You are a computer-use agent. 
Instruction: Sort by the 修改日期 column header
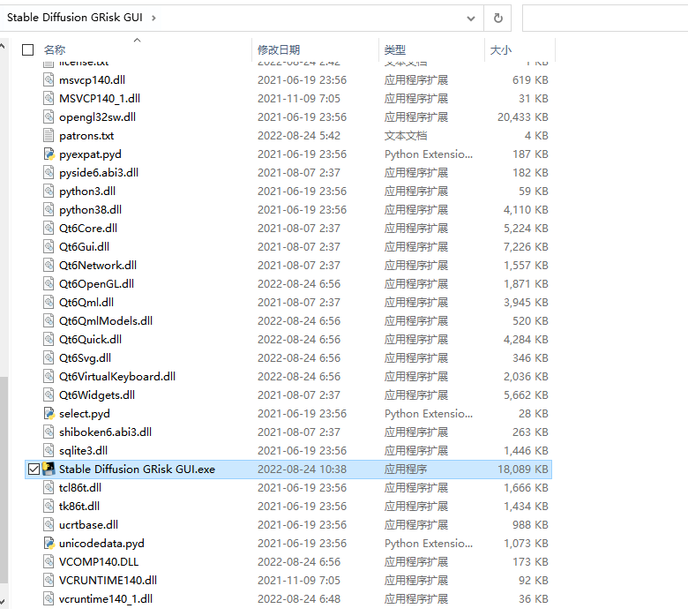[x=279, y=50]
